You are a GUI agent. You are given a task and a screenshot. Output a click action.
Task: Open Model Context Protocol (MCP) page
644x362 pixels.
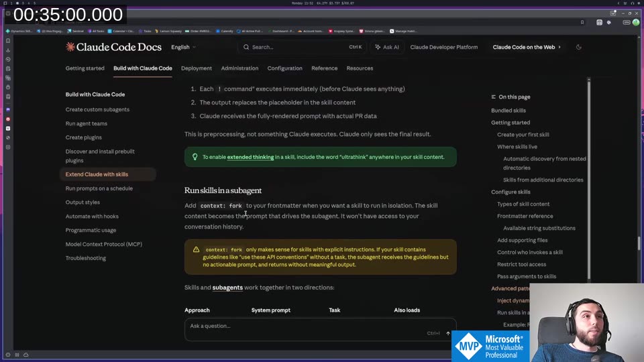[x=104, y=244]
